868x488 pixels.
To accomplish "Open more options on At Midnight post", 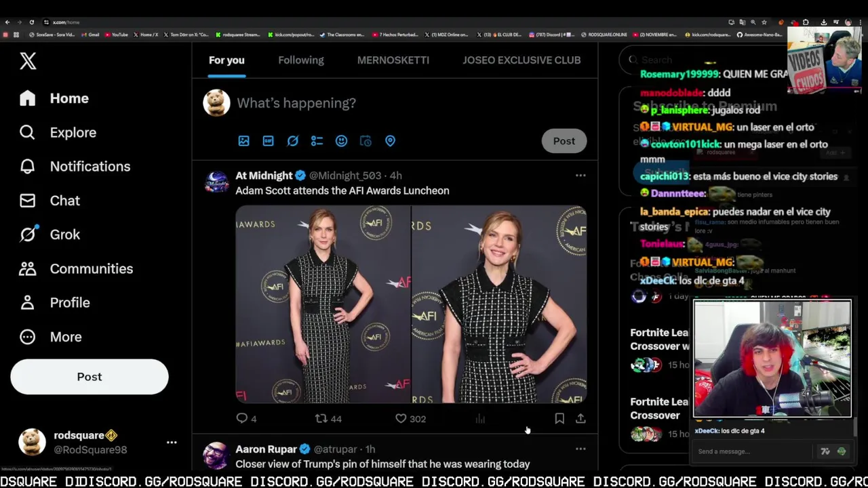I will coord(580,176).
